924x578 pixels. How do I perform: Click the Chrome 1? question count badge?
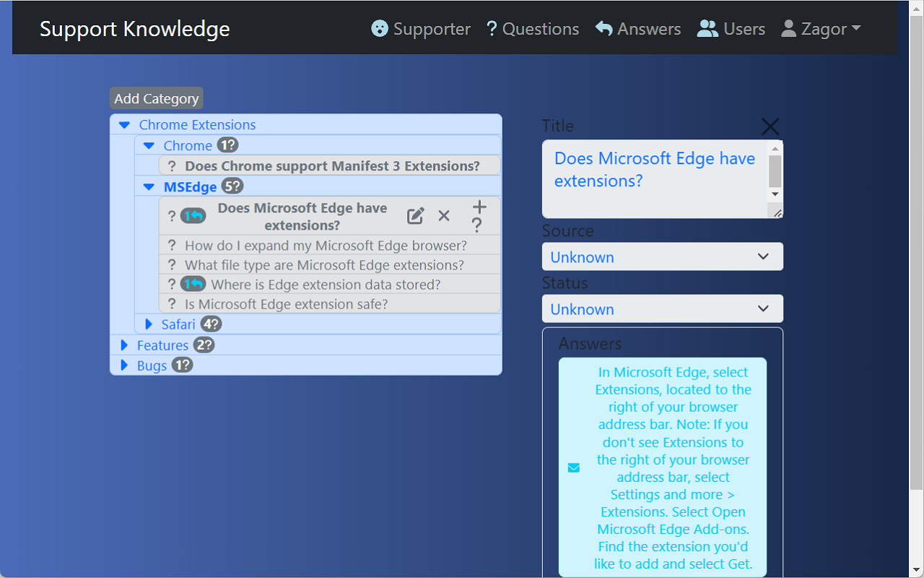pyautogui.click(x=227, y=145)
